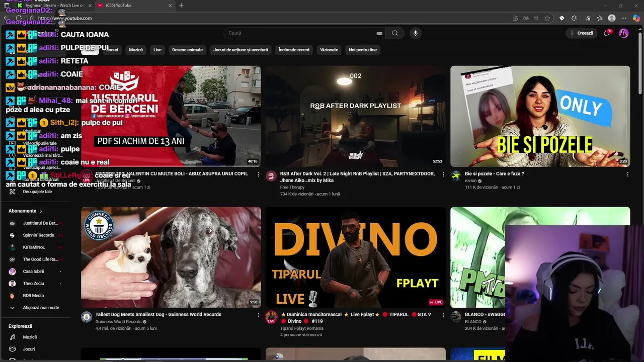This screenshot has width=644, height=362.
Task: Click the Free Therapy channel avatar icon
Action: click(x=271, y=176)
